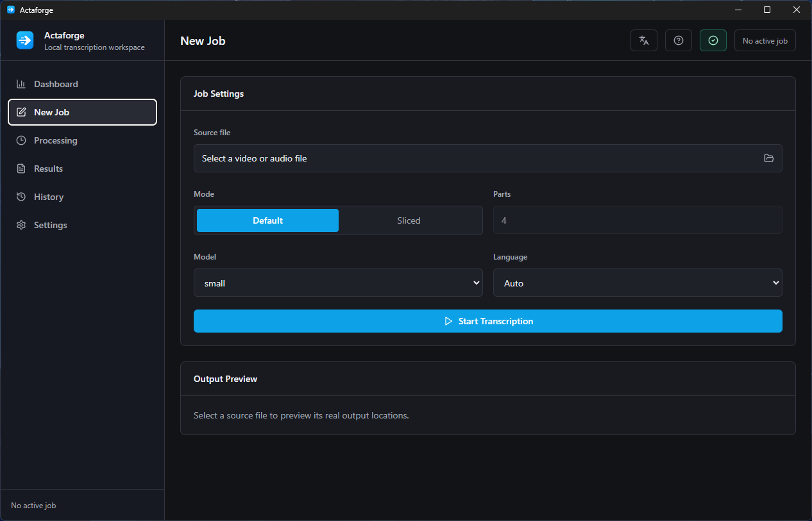Click the Parts number input field
The height and width of the screenshot is (521, 812).
(x=638, y=220)
